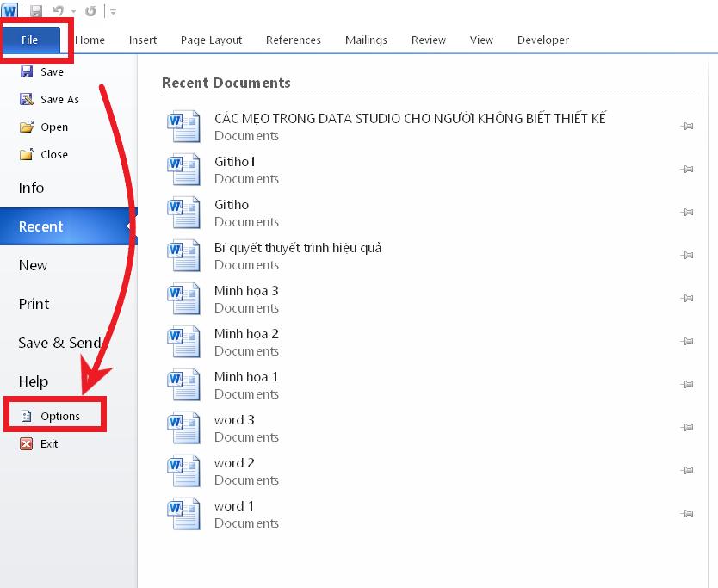The width and height of the screenshot is (718, 588).
Task: Click the Word file icon next to word 2
Action: click(183, 471)
